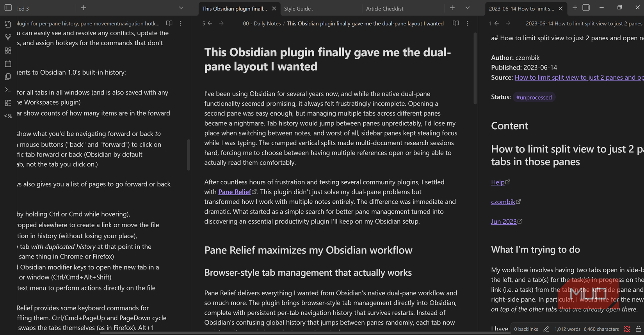Click the templates copy-pages ribbon icon
This screenshot has width=644, height=335.
point(8,77)
